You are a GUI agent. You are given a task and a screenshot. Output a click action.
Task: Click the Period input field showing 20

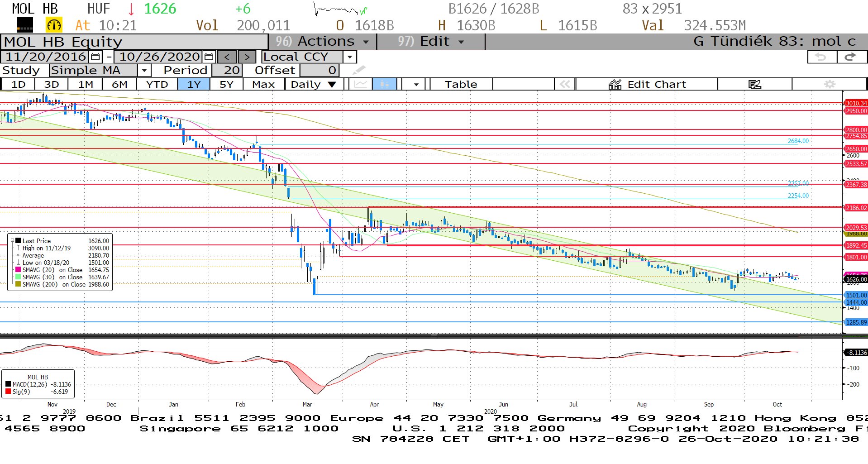(227, 71)
